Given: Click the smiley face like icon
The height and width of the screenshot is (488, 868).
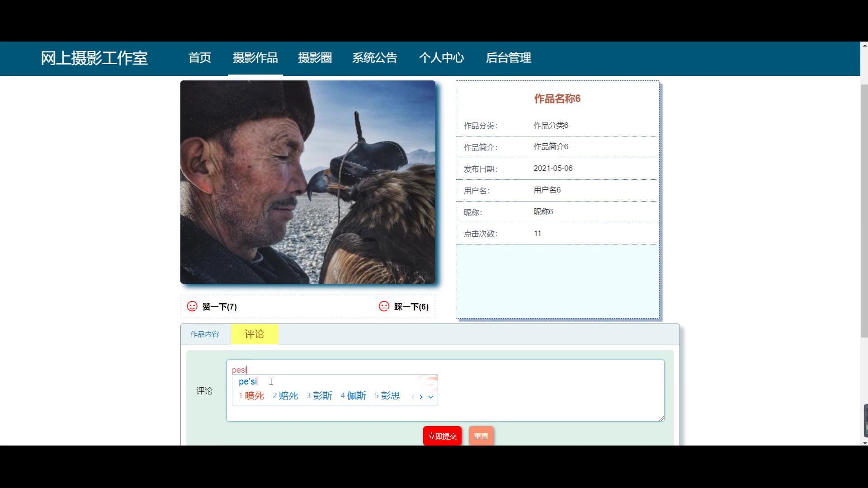Looking at the screenshot, I should pyautogui.click(x=192, y=306).
